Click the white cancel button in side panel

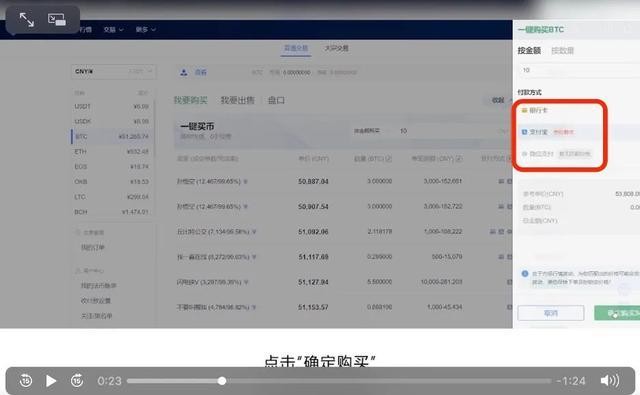coord(551,313)
